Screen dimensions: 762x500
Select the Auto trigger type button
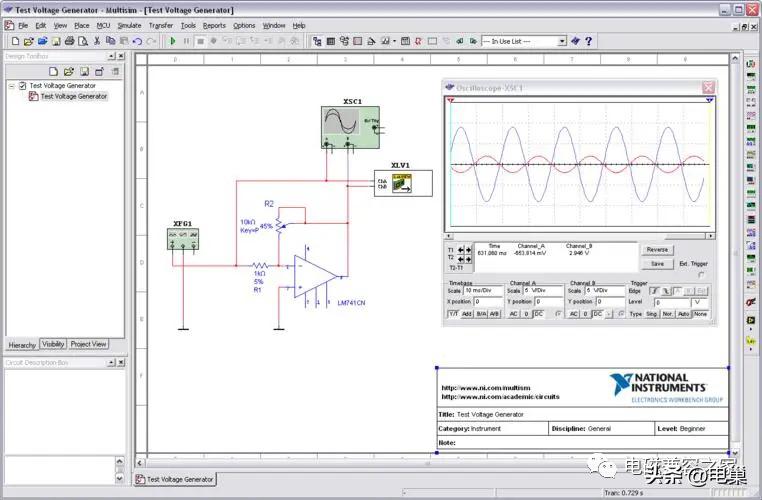point(683,313)
